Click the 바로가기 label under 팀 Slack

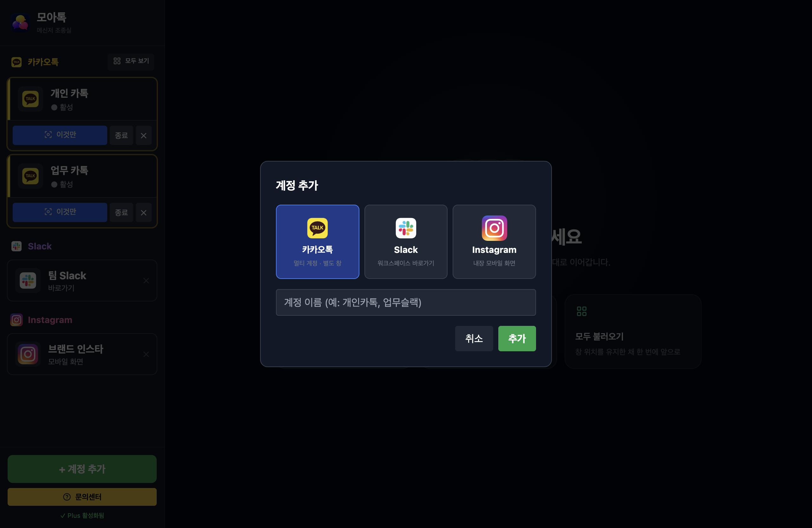pyautogui.click(x=62, y=288)
